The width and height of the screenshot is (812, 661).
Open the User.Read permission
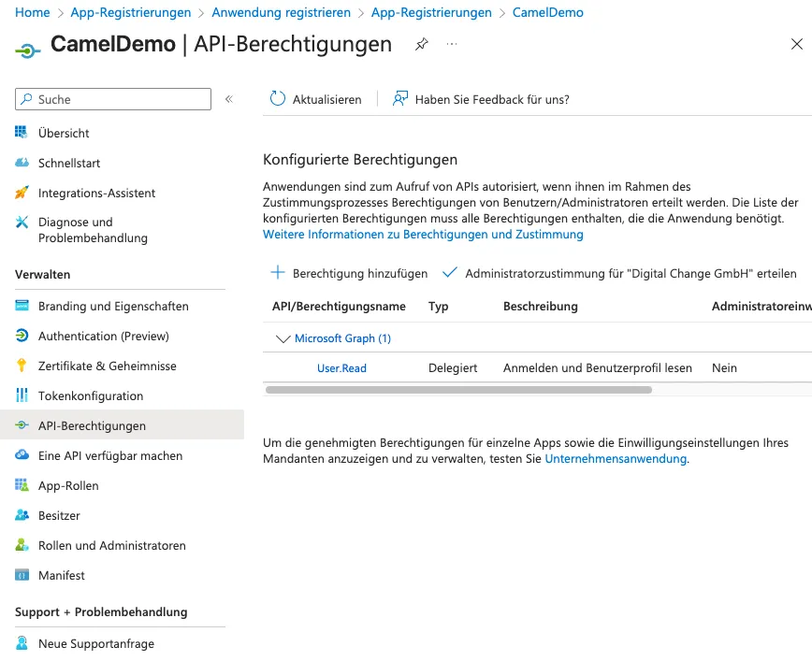click(x=341, y=368)
